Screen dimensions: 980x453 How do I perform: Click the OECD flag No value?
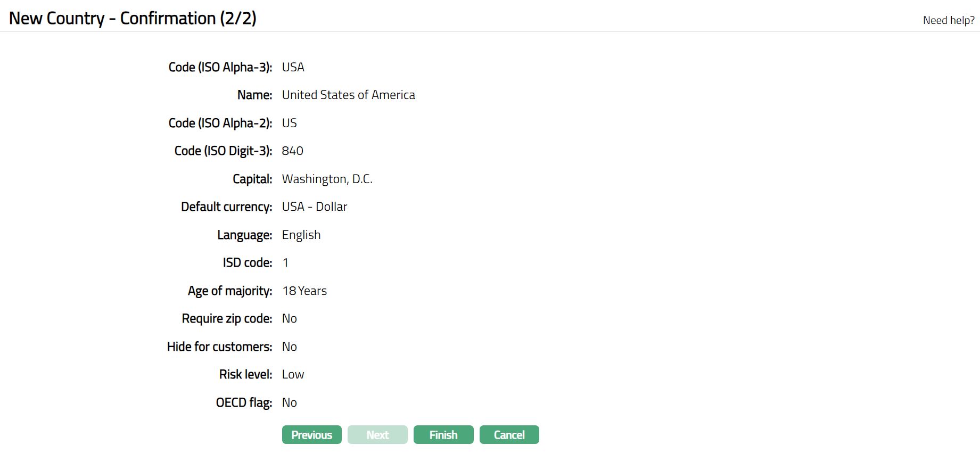(x=289, y=402)
